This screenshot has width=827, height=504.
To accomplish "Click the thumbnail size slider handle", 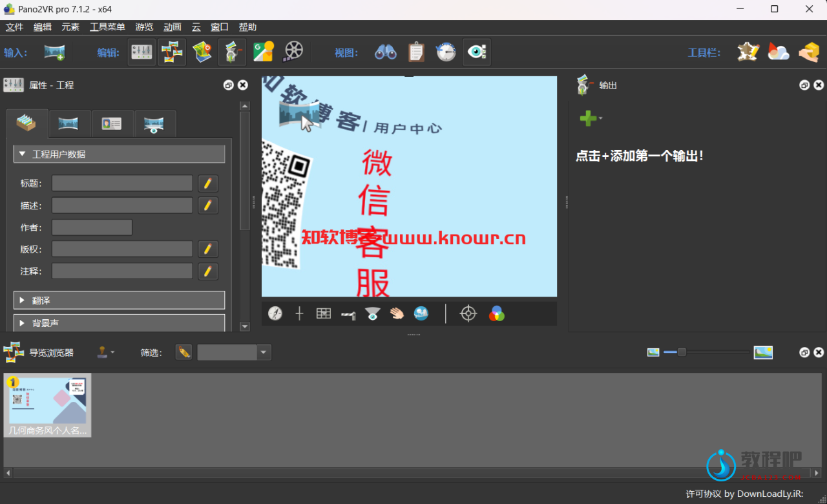I will pos(682,352).
